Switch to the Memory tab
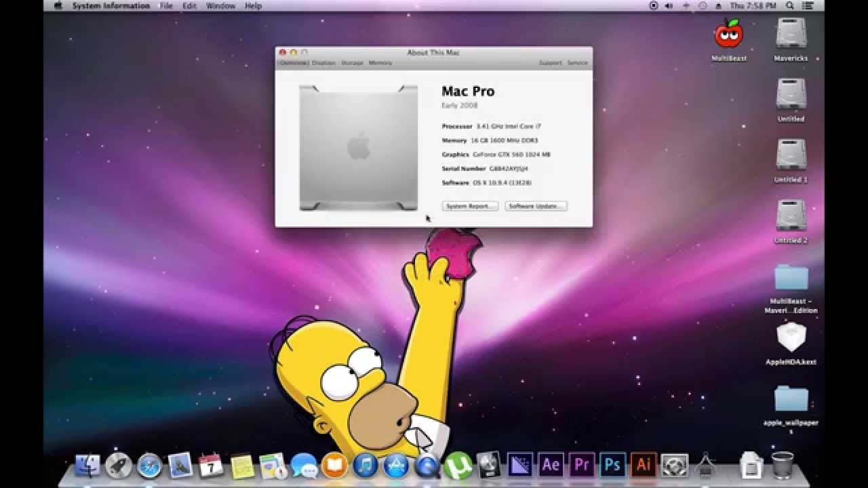The height and width of the screenshot is (488, 868). 380,63
